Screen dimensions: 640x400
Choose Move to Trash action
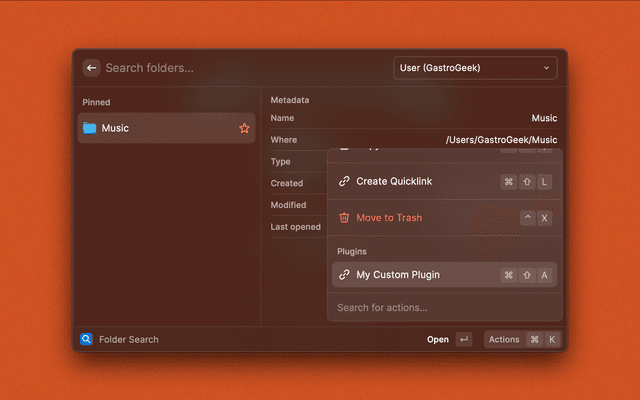pyautogui.click(x=389, y=218)
